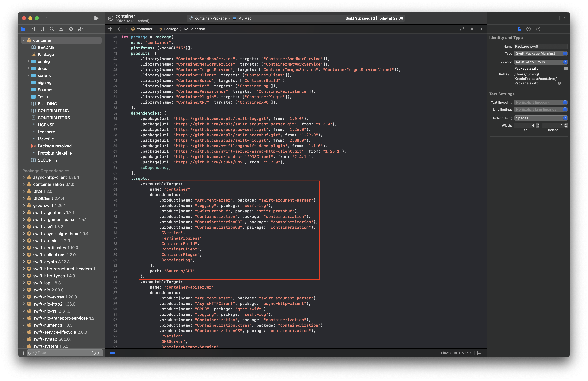Switch to the History inspector tab
This screenshot has width=588, height=381.
pyautogui.click(x=528, y=29)
